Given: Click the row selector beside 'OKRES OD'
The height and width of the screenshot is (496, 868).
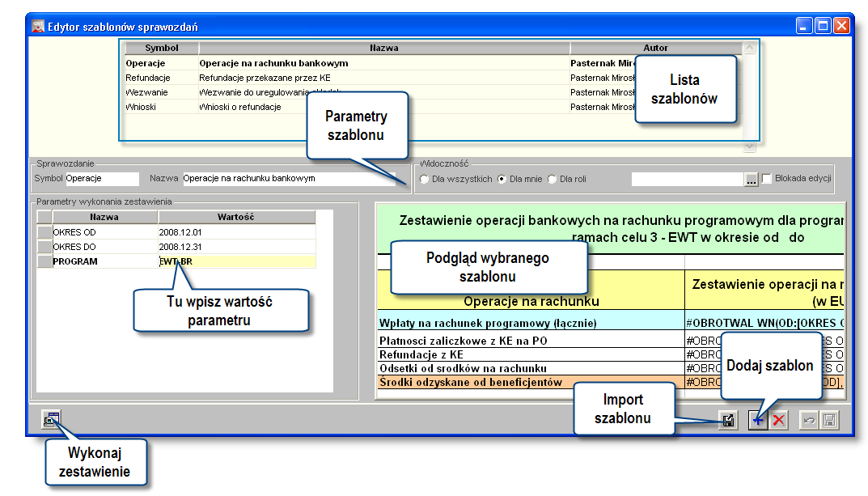Looking at the screenshot, I should click(44, 232).
